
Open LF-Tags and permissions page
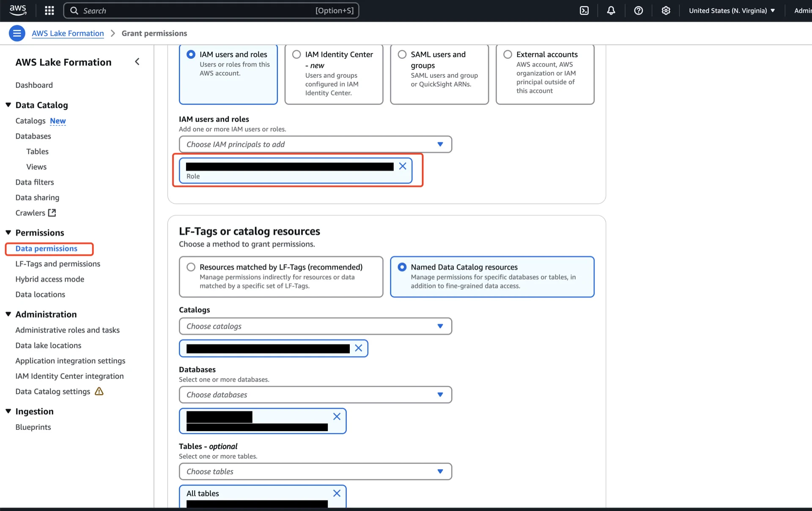[58, 264]
